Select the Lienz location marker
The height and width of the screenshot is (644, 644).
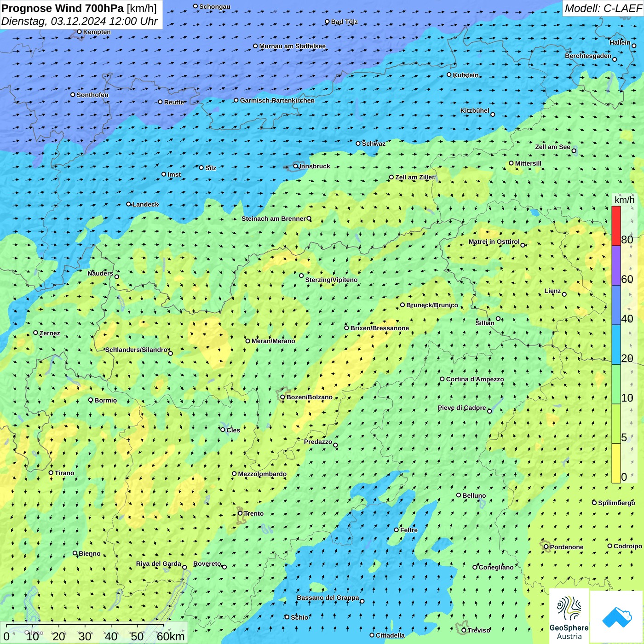pos(564,294)
